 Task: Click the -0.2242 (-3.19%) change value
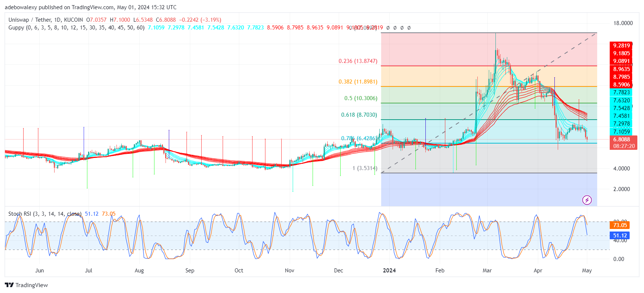pos(200,20)
